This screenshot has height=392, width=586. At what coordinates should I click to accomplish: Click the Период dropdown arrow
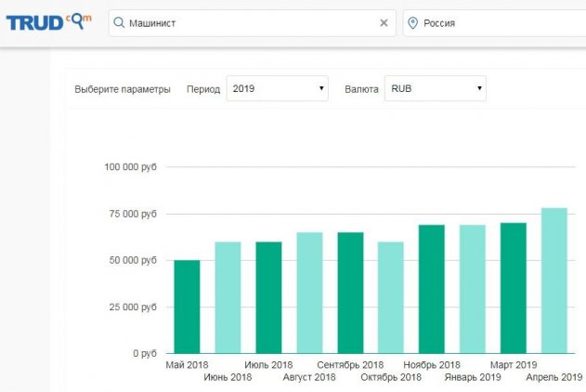pos(321,89)
